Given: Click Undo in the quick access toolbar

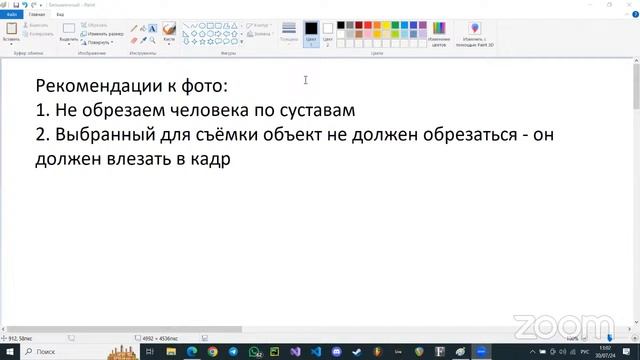Looking at the screenshot, I should [25, 5].
